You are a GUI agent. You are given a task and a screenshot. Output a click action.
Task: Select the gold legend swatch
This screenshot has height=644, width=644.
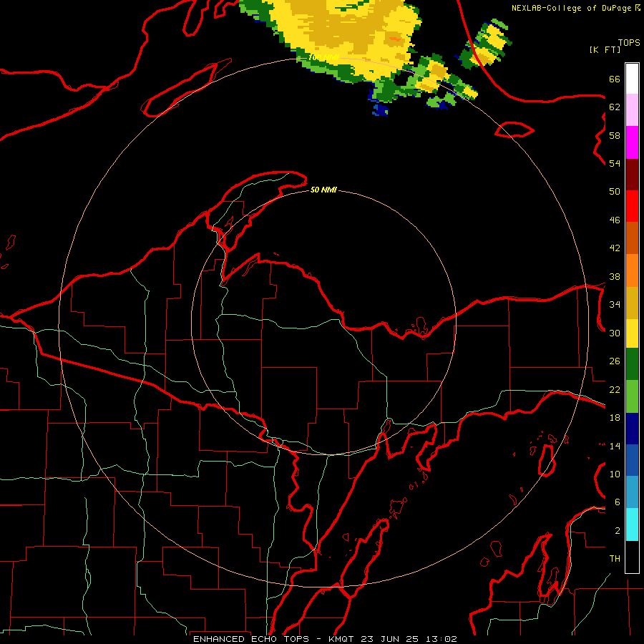(x=632, y=303)
